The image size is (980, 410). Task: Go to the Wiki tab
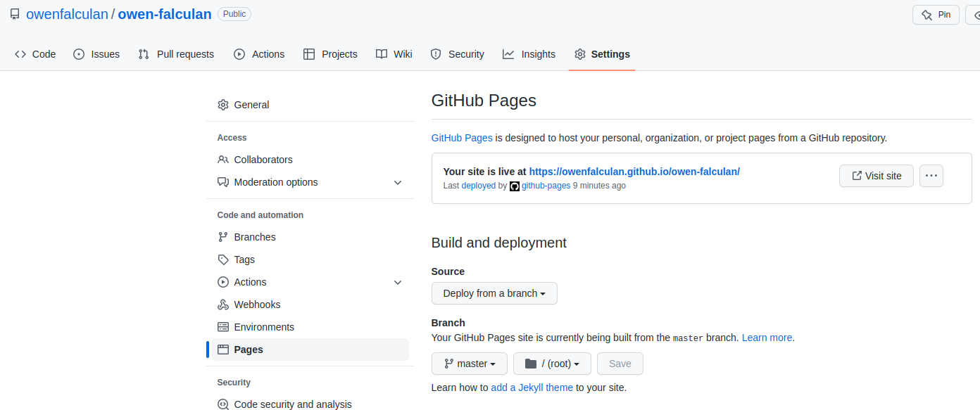coord(394,54)
